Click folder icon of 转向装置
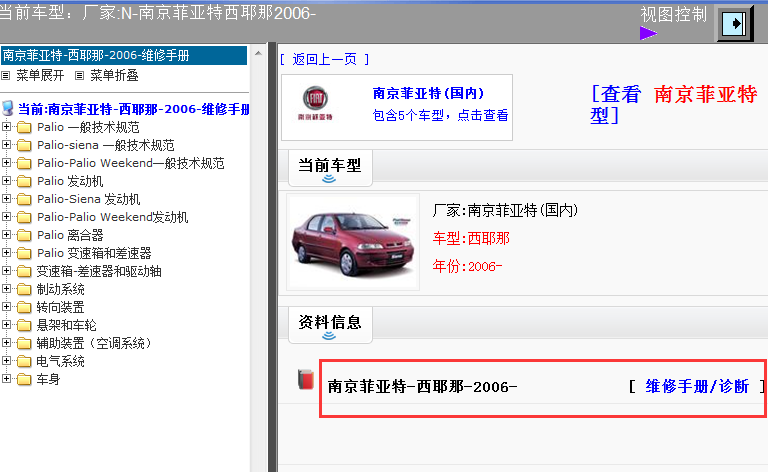The image size is (768, 472). tap(24, 307)
